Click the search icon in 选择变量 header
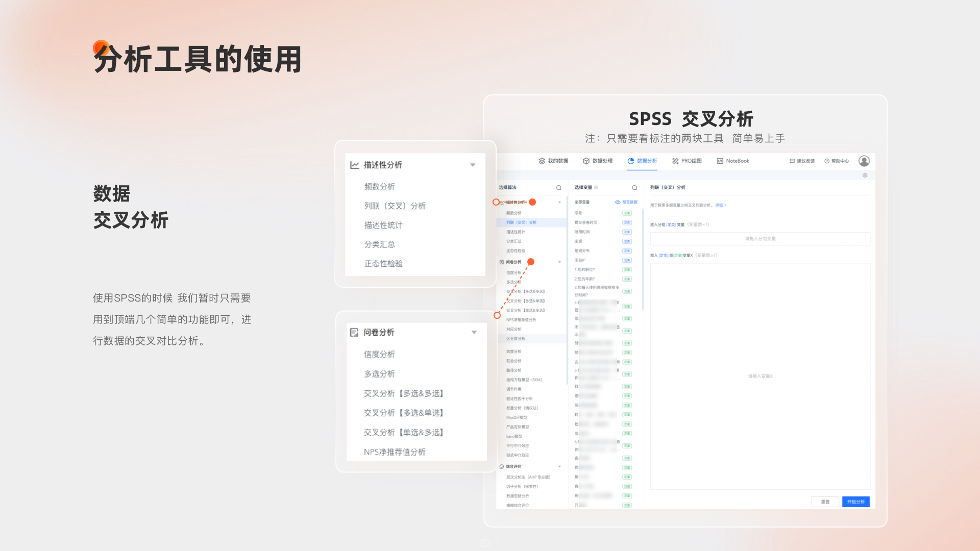This screenshot has width=980, height=551. pos(634,188)
